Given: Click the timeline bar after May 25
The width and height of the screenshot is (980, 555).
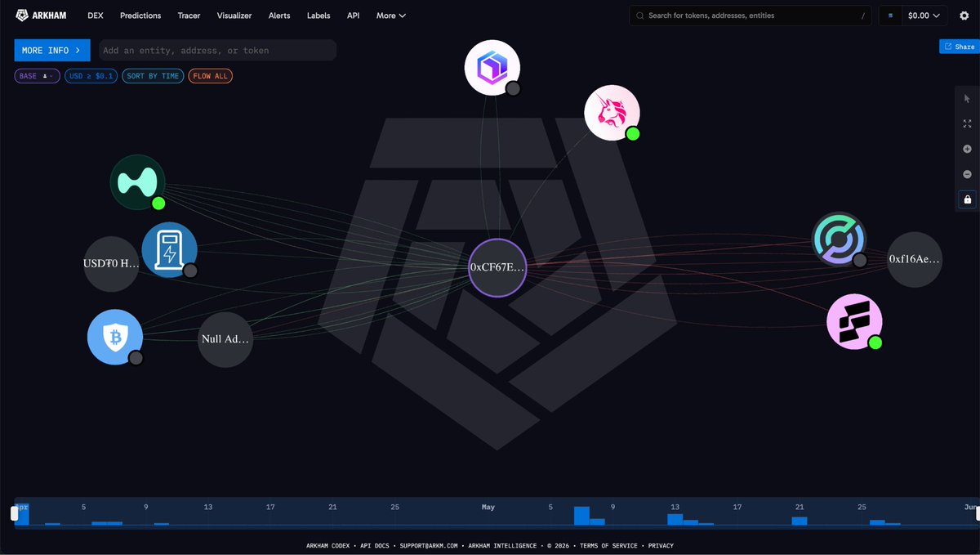Looking at the screenshot, I should point(877,522).
